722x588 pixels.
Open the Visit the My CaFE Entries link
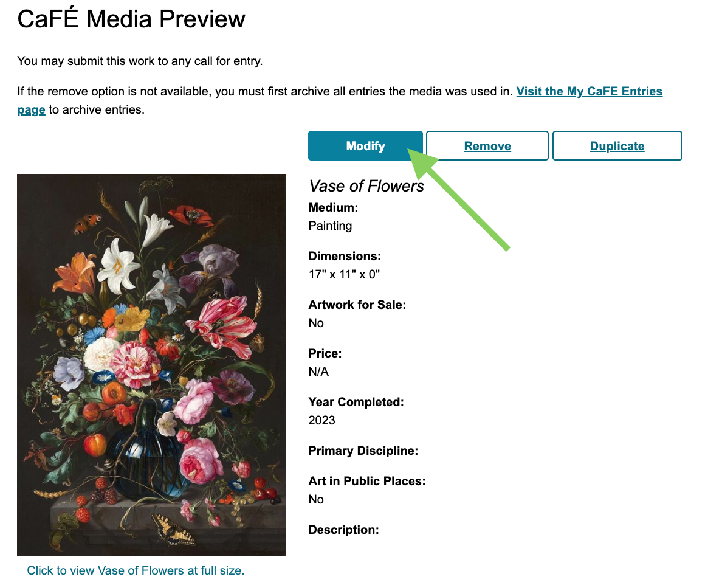click(589, 92)
